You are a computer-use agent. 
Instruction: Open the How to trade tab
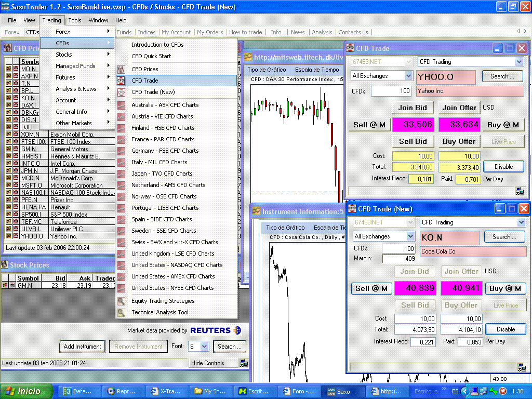pos(245,32)
